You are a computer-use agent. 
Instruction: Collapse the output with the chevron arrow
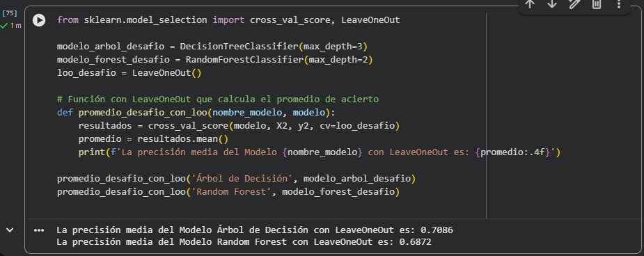[10, 230]
